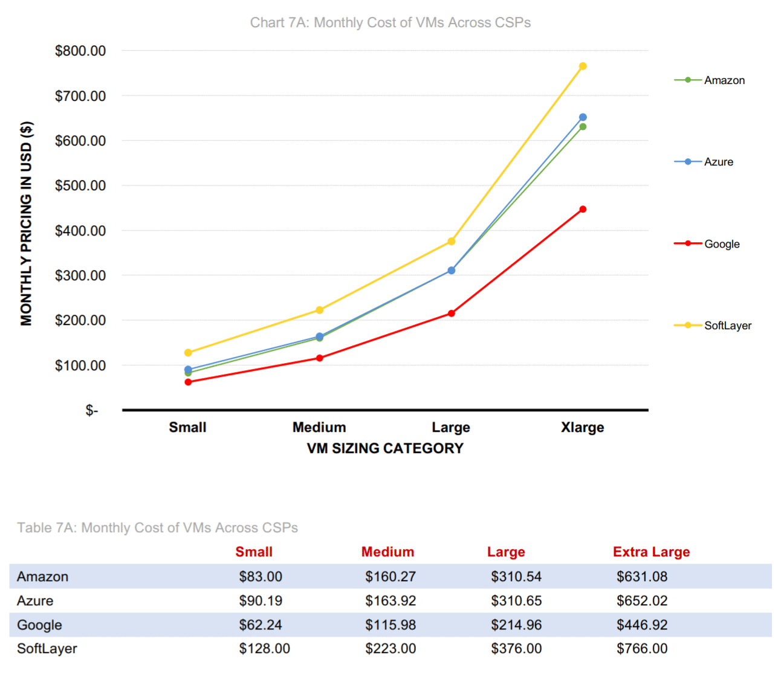The image size is (784, 688).
Task: Click the $800.00 y-axis label
Action: point(80,51)
